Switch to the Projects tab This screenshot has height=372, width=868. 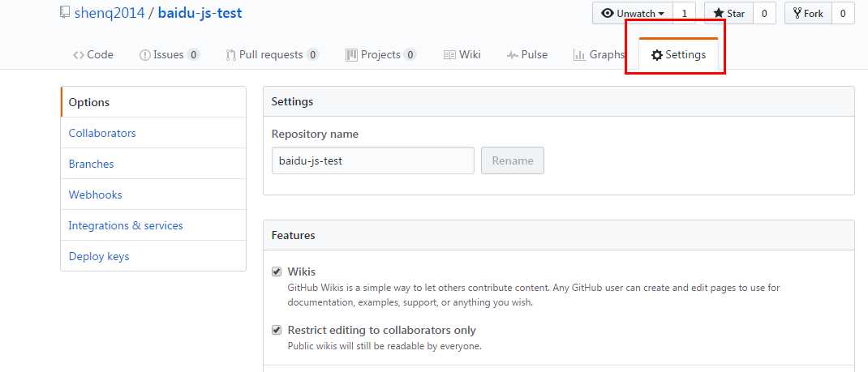380,55
